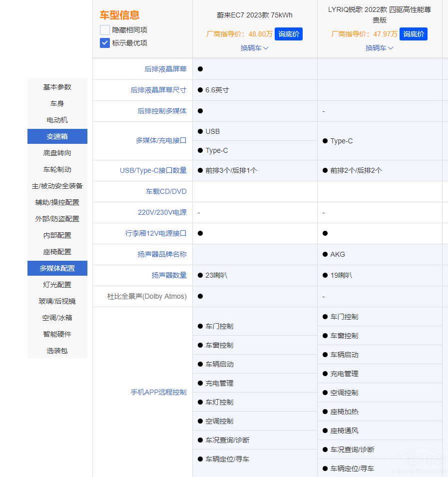This screenshot has height=477, width=448.
Task: Expand 换辆车 dropdown under 蔚来EC7
Action: click(255, 48)
